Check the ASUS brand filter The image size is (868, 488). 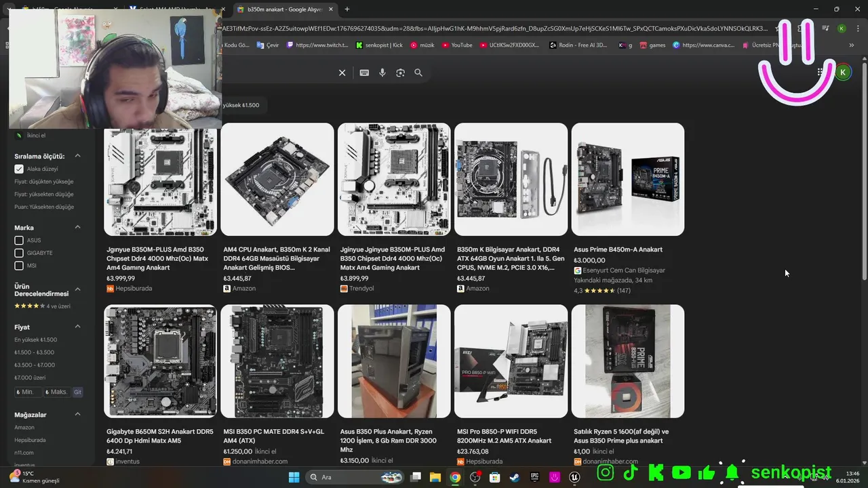pyautogui.click(x=19, y=241)
